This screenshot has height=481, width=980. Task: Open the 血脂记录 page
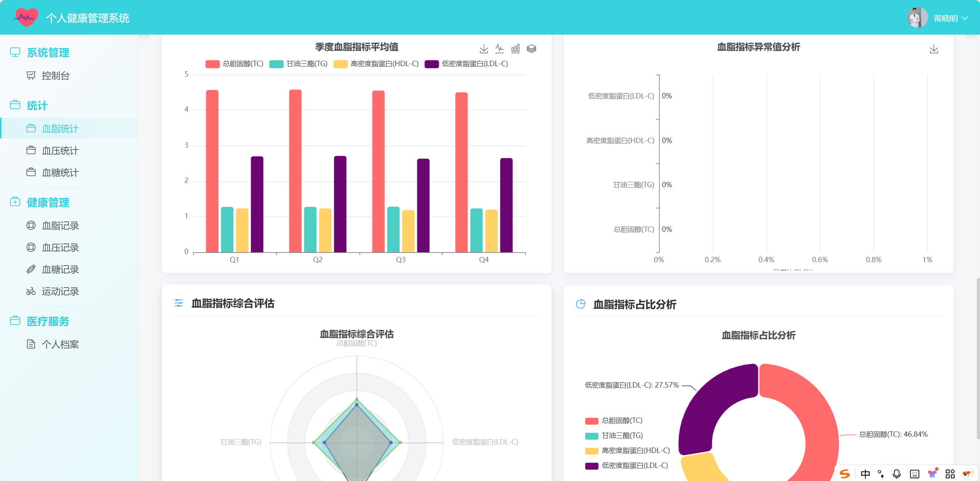pos(69,225)
